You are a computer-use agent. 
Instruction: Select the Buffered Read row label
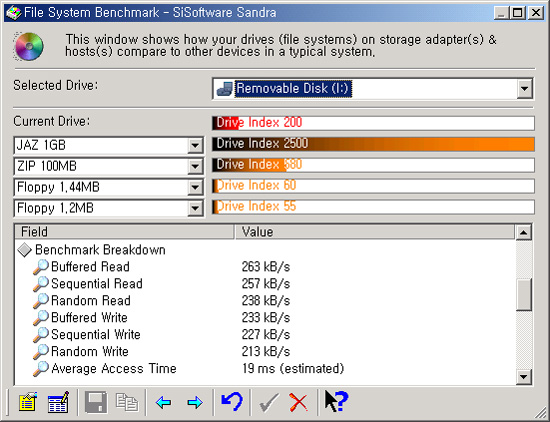click(x=90, y=267)
